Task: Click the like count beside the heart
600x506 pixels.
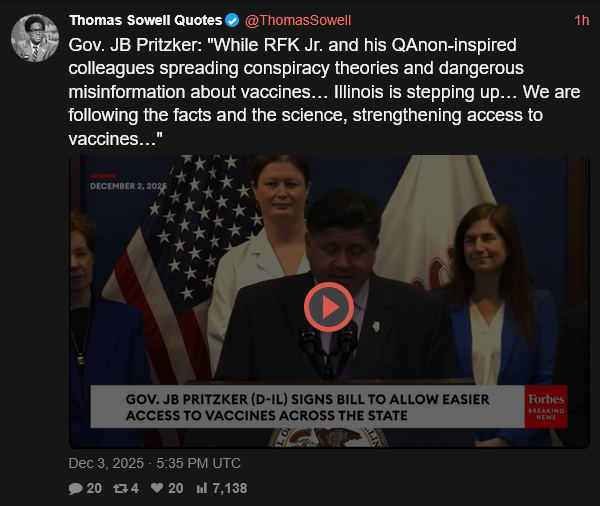Action: click(176, 488)
